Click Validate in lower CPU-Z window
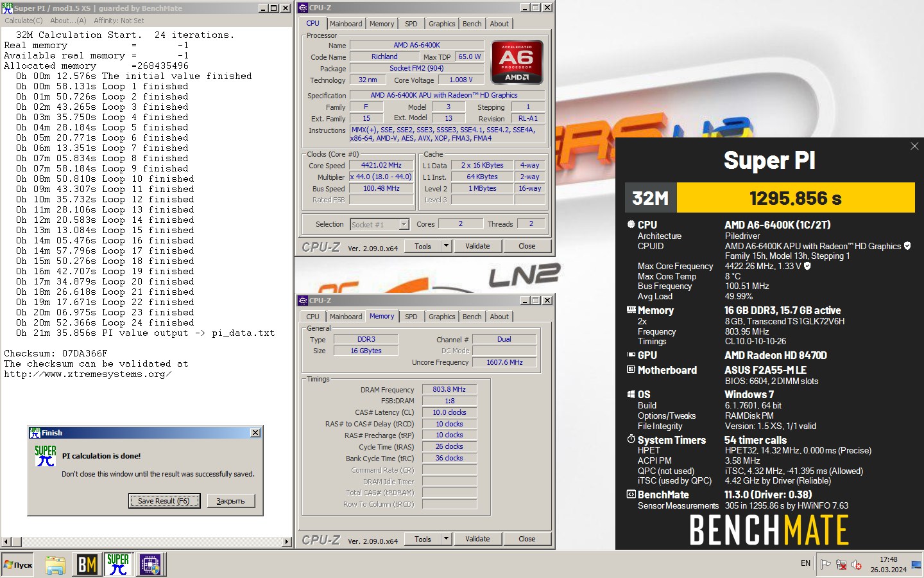The image size is (924, 578). [x=477, y=539]
